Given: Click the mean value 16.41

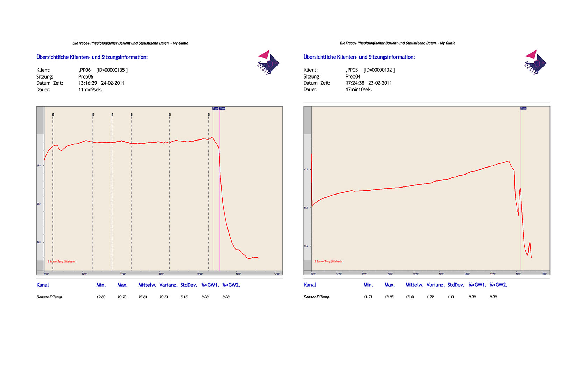Looking at the screenshot, I should point(410,297).
